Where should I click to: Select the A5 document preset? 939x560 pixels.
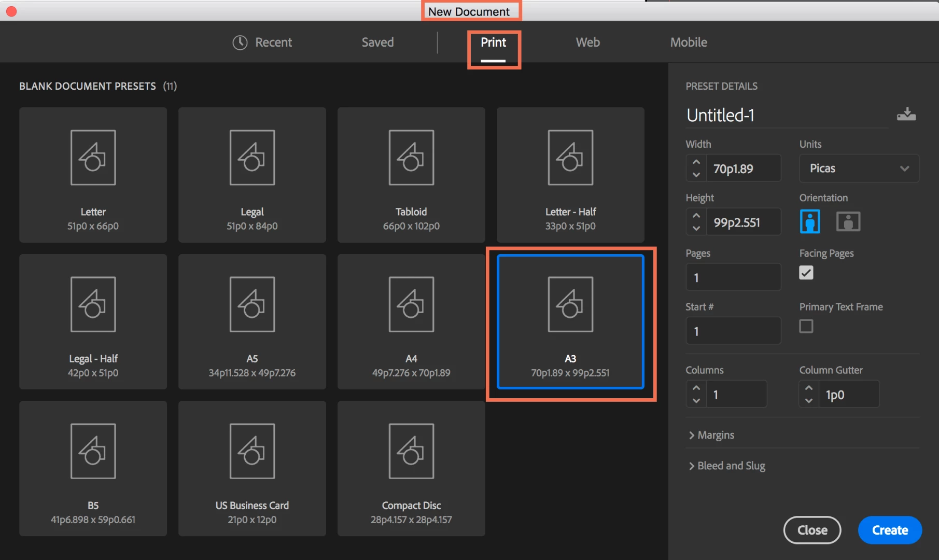[x=252, y=321]
